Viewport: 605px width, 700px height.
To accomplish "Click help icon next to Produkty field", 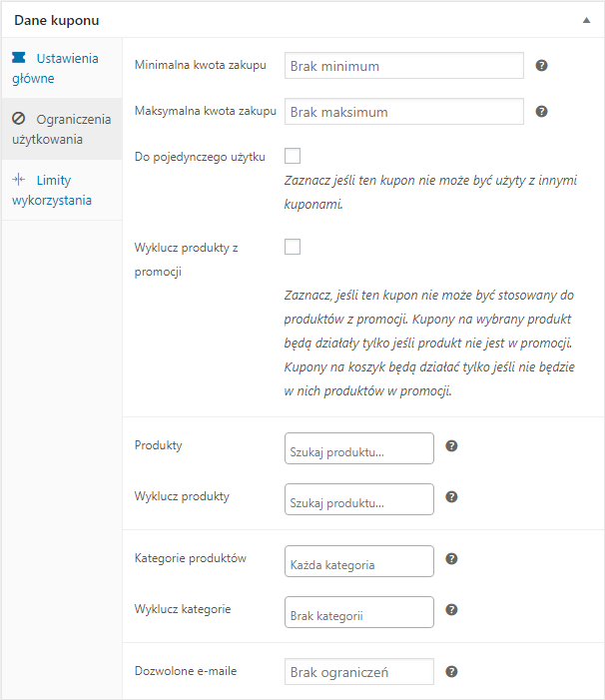I will coord(451,446).
